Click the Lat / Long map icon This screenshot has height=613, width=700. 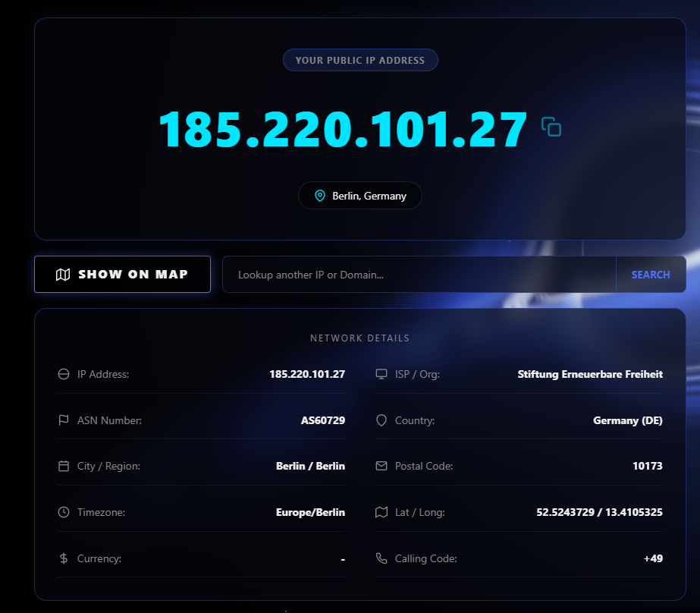pos(381,512)
